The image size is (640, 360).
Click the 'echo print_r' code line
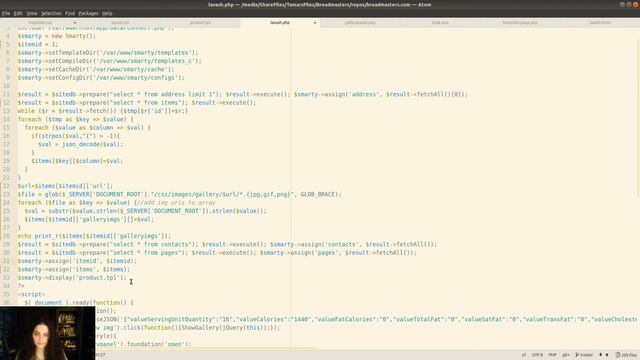click(94, 236)
